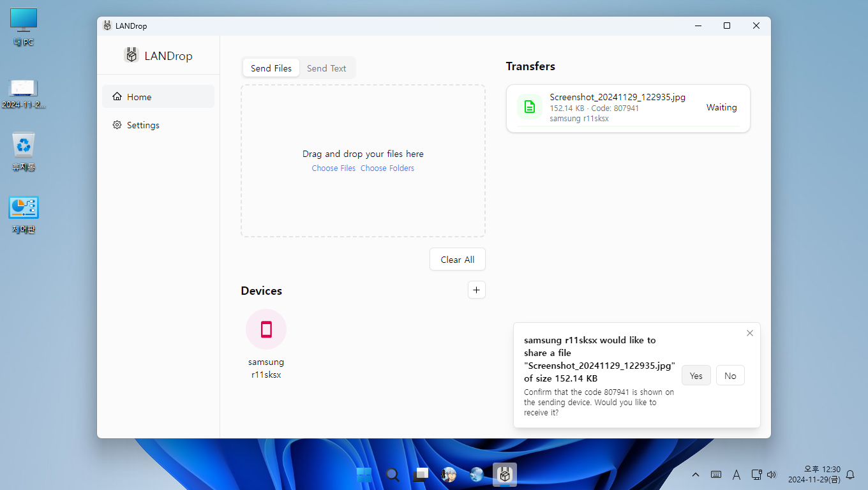868x490 pixels.
Task: Click the Clear All button
Action: [458, 260]
